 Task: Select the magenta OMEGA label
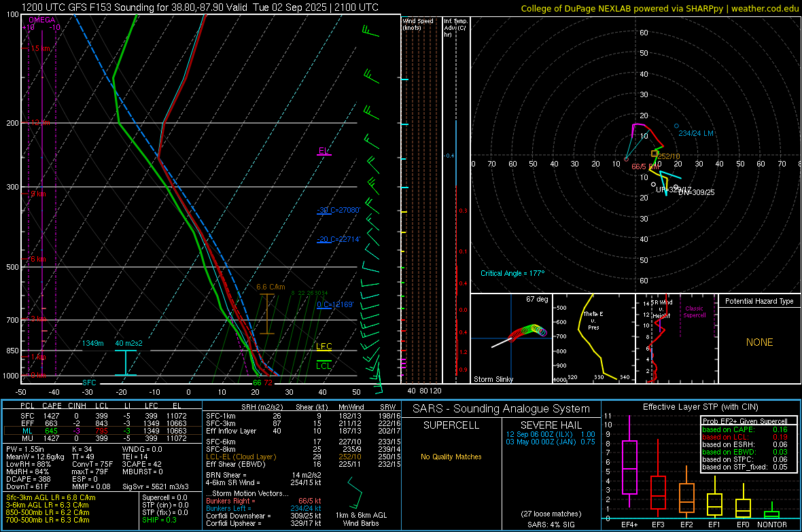coord(42,20)
